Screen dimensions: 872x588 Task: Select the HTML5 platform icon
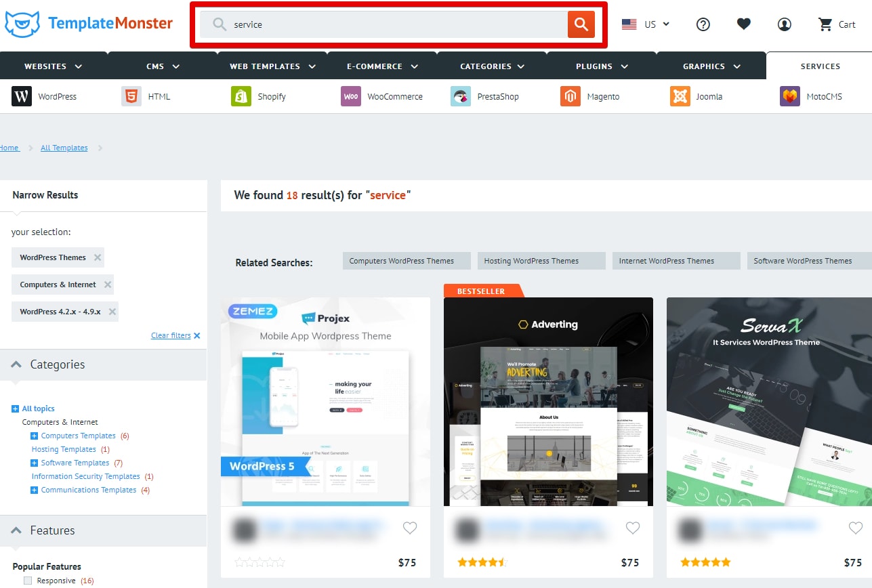coord(131,96)
